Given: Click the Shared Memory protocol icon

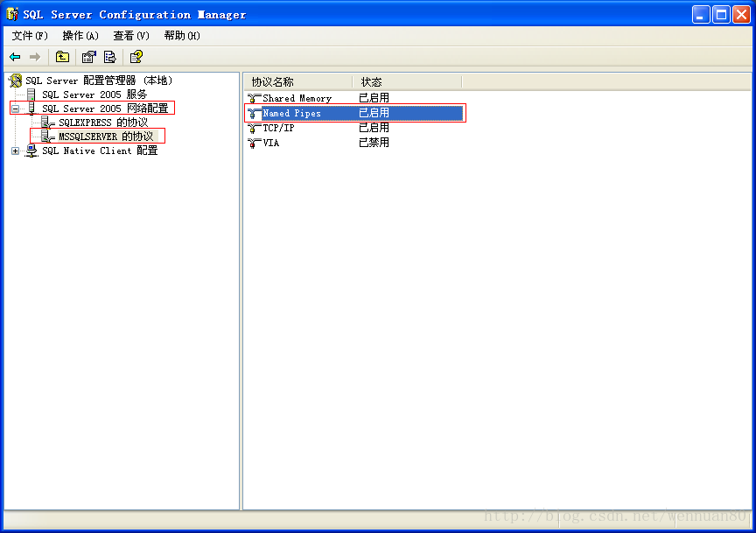Looking at the screenshot, I should tap(254, 98).
